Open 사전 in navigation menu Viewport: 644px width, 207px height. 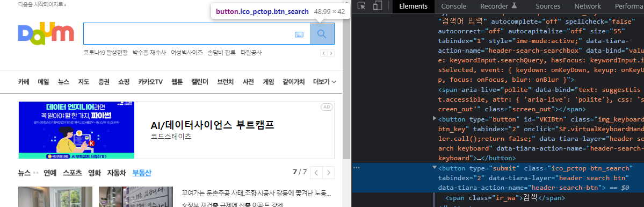(x=249, y=82)
